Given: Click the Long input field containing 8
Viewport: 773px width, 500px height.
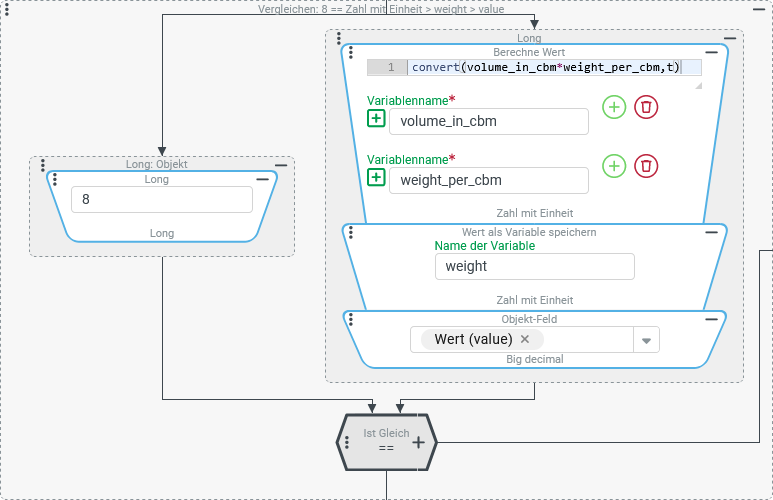Looking at the screenshot, I should coord(162,199).
